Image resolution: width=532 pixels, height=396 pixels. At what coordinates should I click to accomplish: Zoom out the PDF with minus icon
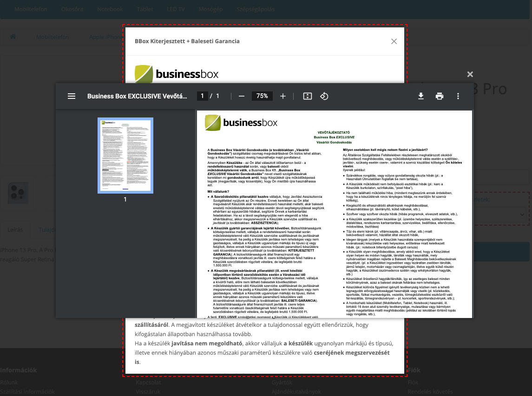pos(242,96)
